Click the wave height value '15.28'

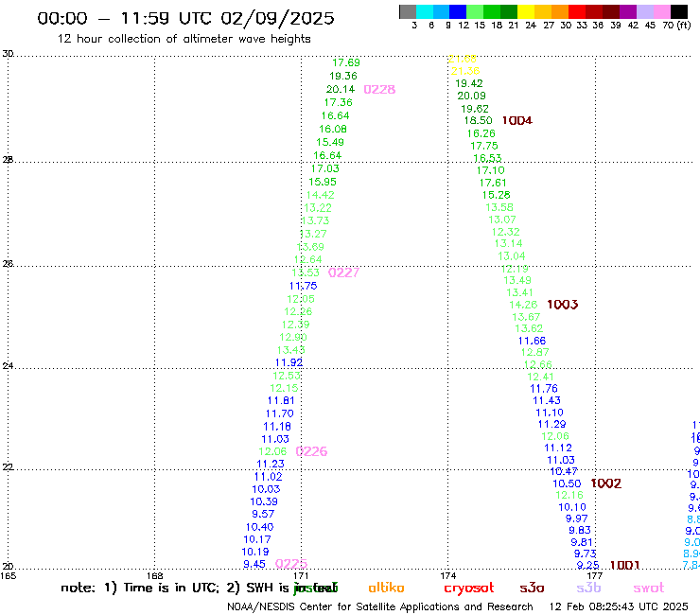click(496, 195)
